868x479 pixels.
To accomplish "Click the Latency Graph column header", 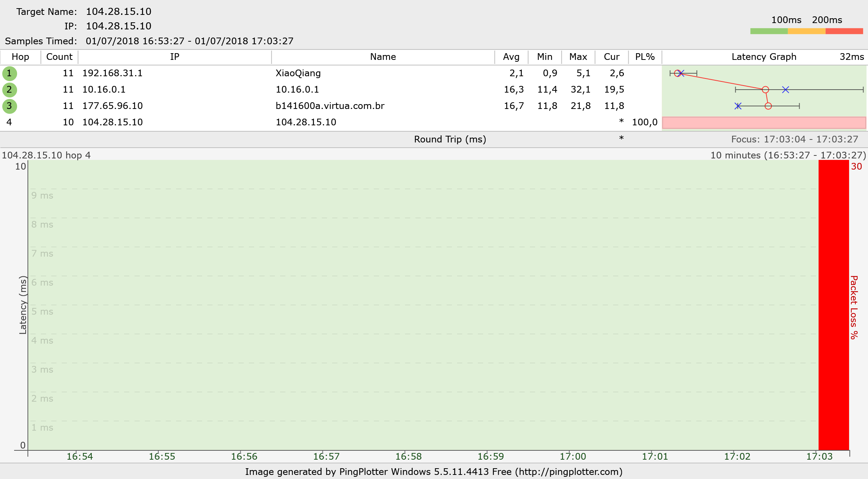I will (x=764, y=57).
